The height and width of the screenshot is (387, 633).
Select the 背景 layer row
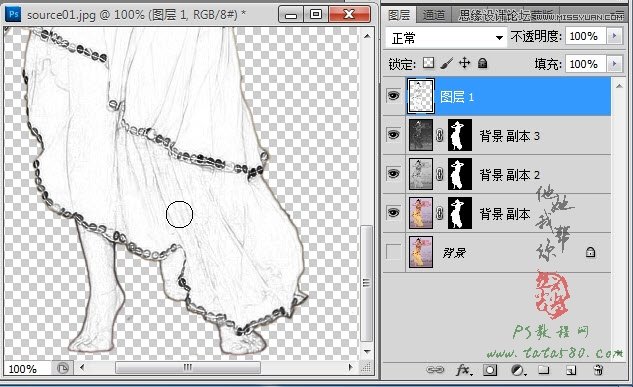click(497, 253)
